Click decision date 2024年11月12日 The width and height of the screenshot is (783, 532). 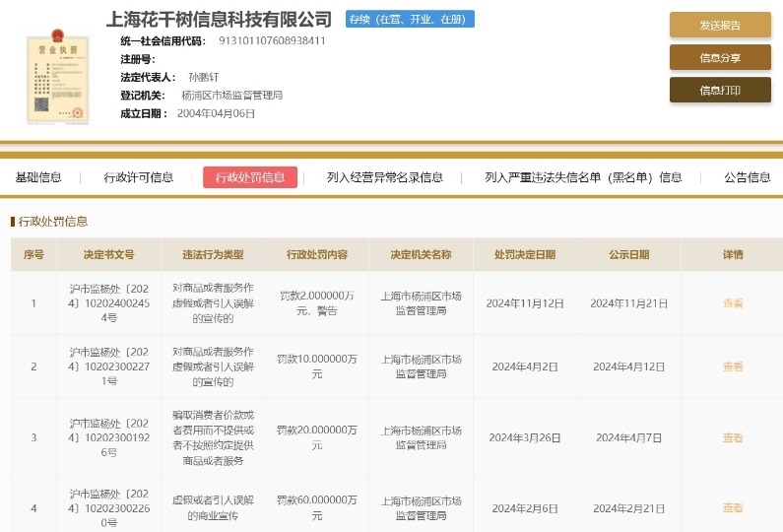525,303
